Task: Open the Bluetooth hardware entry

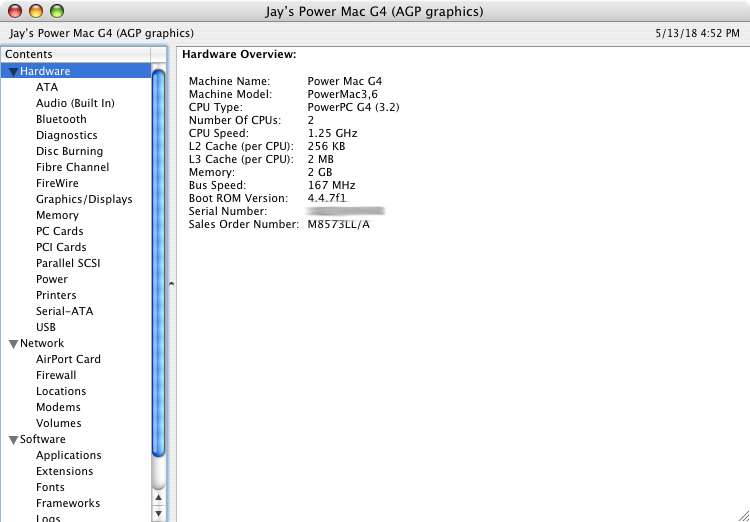Action: click(x=61, y=119)
